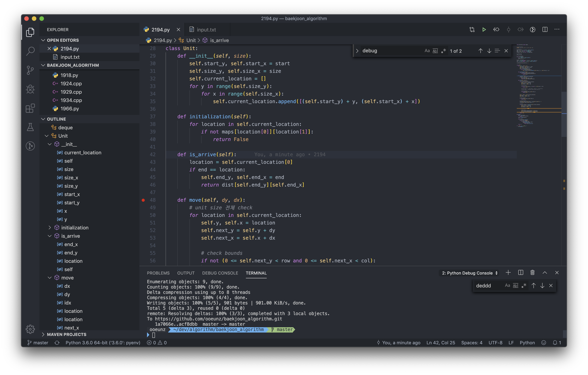Image resolution: width=588 pixels, height=375 pixels.
Task: Click the master branch in status bar
Action: click(38, 343)
